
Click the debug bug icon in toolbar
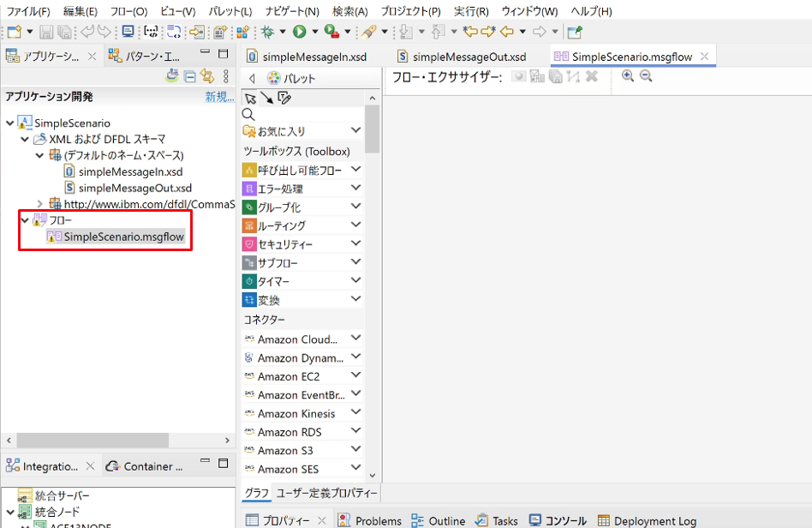268,32
